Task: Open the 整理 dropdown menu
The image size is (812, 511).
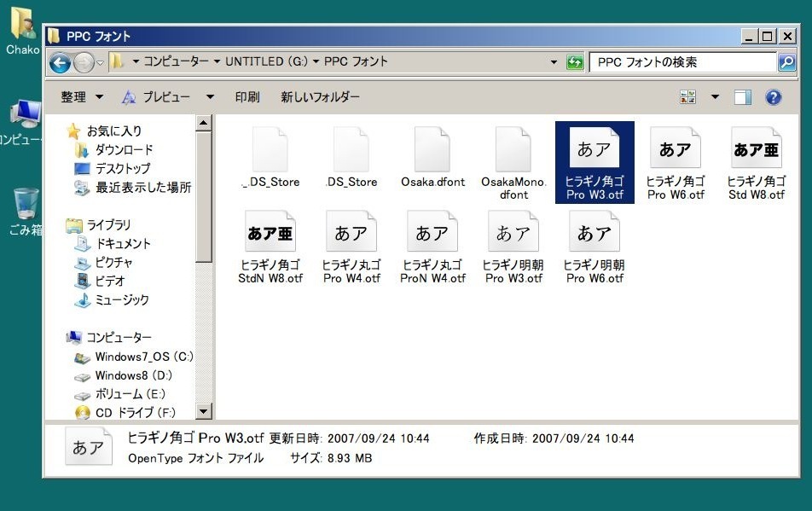Action: pos(81,97)
